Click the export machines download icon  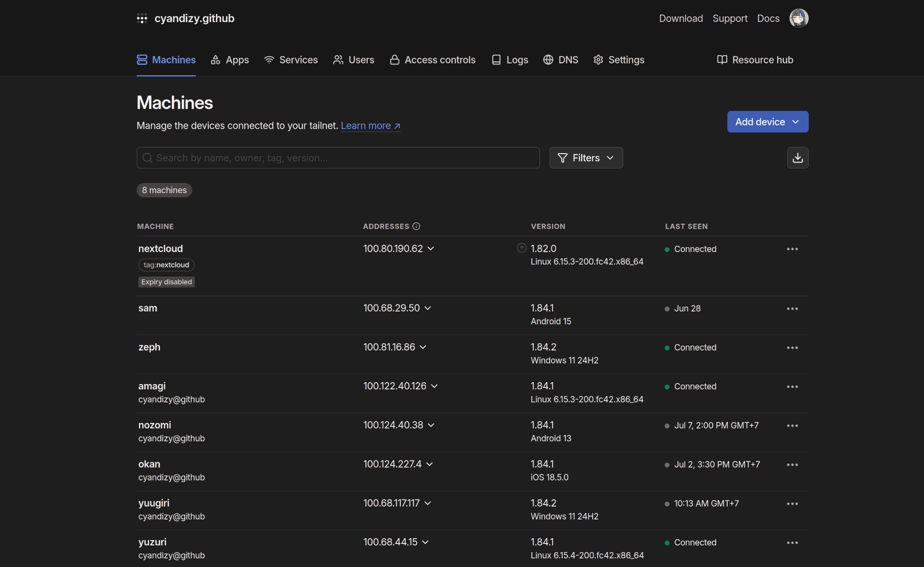(x=798, y=158)
